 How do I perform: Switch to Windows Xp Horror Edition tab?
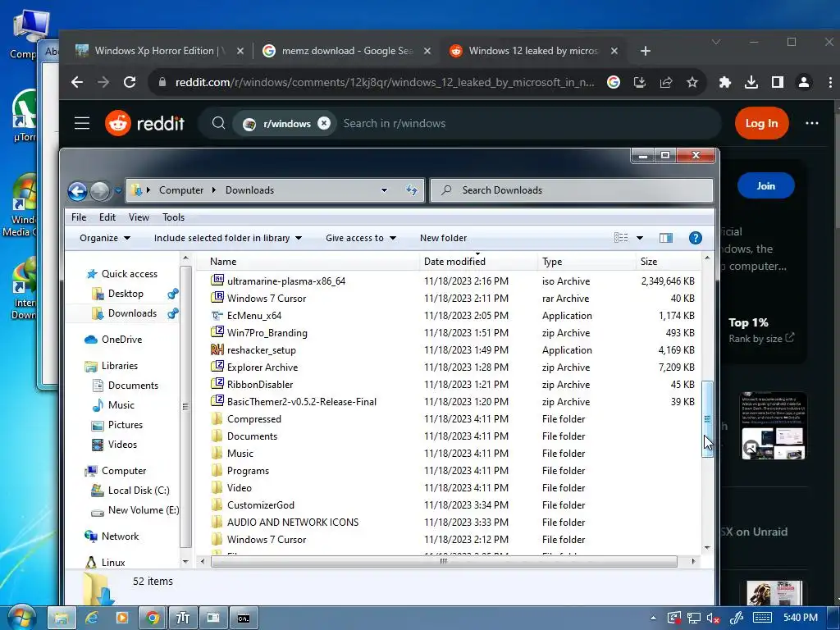(x=159, y=51)
